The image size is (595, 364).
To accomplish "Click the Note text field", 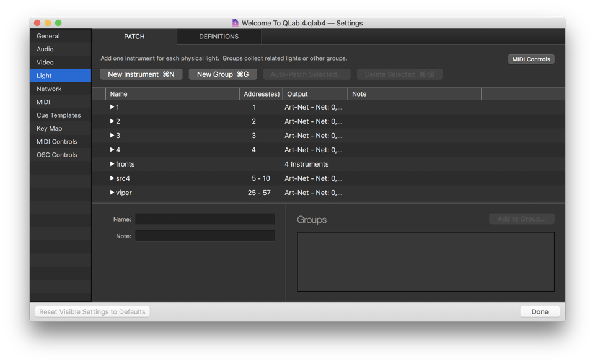I will click(x=205, y=236).
